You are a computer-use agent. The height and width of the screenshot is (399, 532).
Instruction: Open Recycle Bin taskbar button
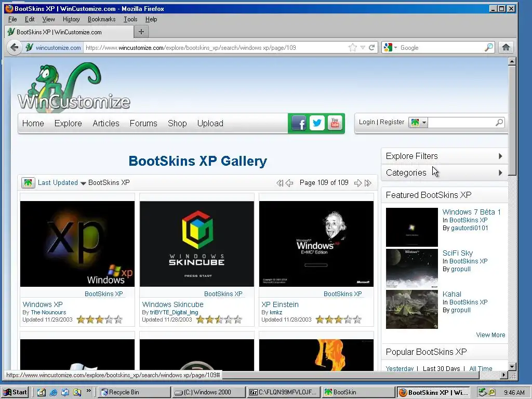pyautogui.click(x=134, y=392)
